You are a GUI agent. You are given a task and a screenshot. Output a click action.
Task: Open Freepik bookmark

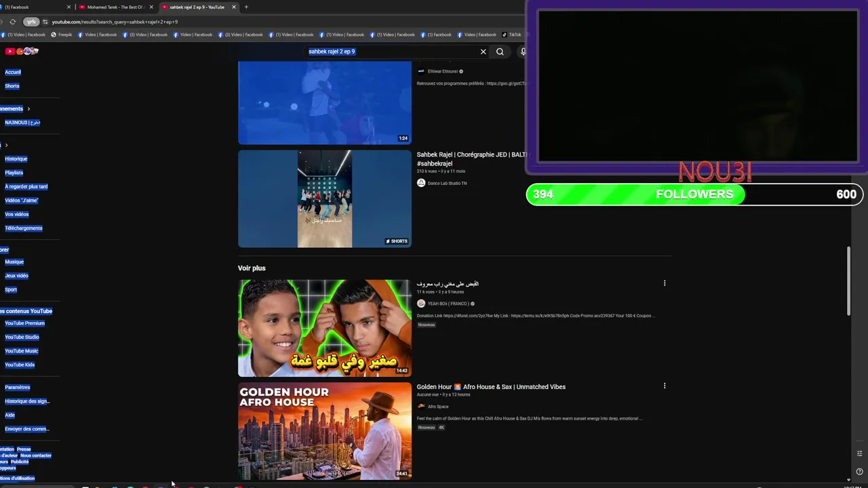pyautogui.click(x=62, y=35)
